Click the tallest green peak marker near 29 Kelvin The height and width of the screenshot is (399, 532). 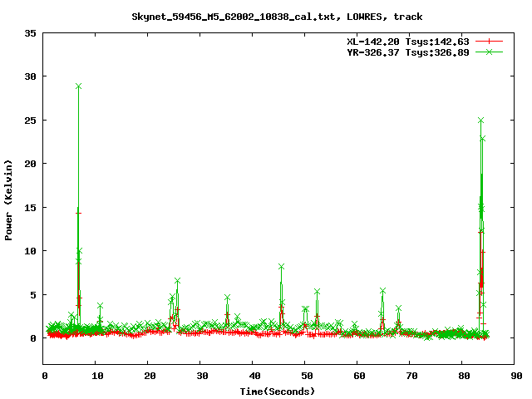(78, 86)
